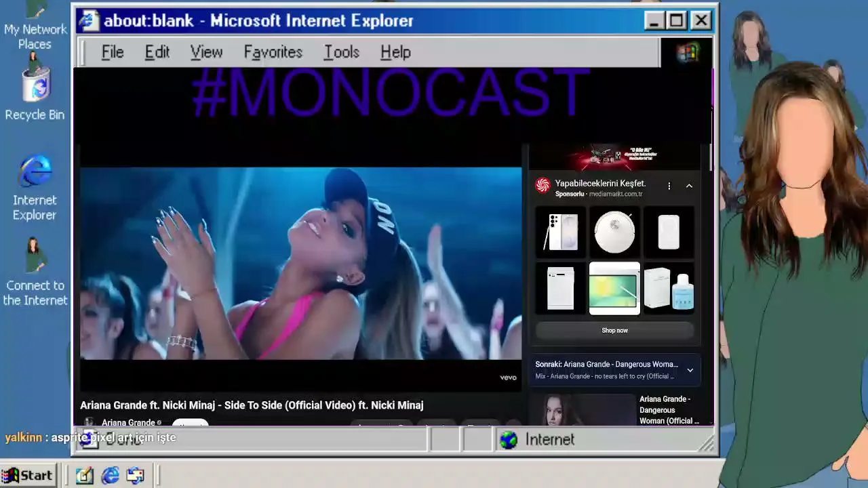
Task: Click the MediaMarkt sponsor logo
Action: (542, 185)
